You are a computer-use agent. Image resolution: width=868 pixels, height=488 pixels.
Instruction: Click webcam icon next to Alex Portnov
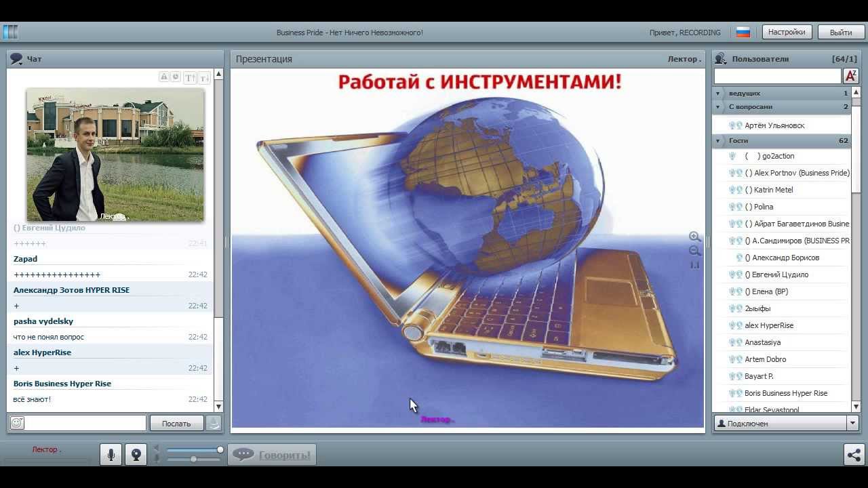click(x=739, y=173)
